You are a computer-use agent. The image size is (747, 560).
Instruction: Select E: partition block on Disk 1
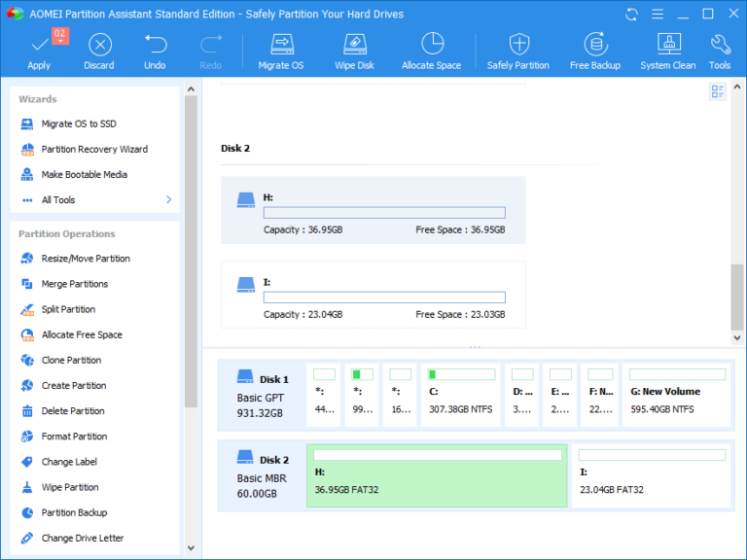click(560, 396)
